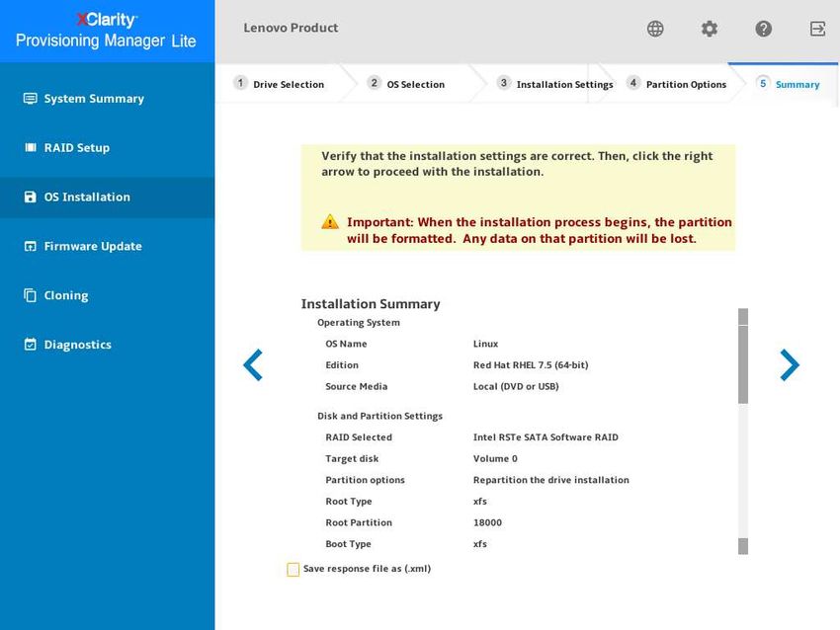Go back with the left arrow
The image size is (840, 630).
253,365
